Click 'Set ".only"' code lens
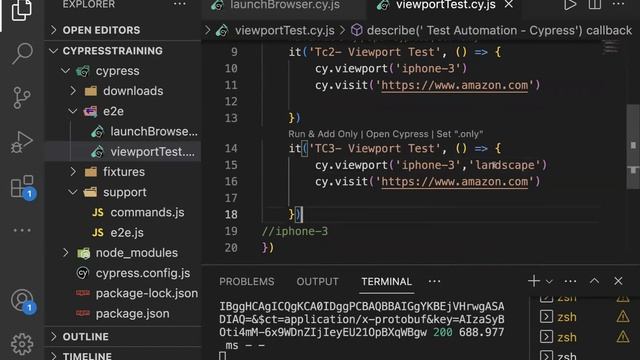The width and height of the screenshot is (640, 360). tap(460, 134)
